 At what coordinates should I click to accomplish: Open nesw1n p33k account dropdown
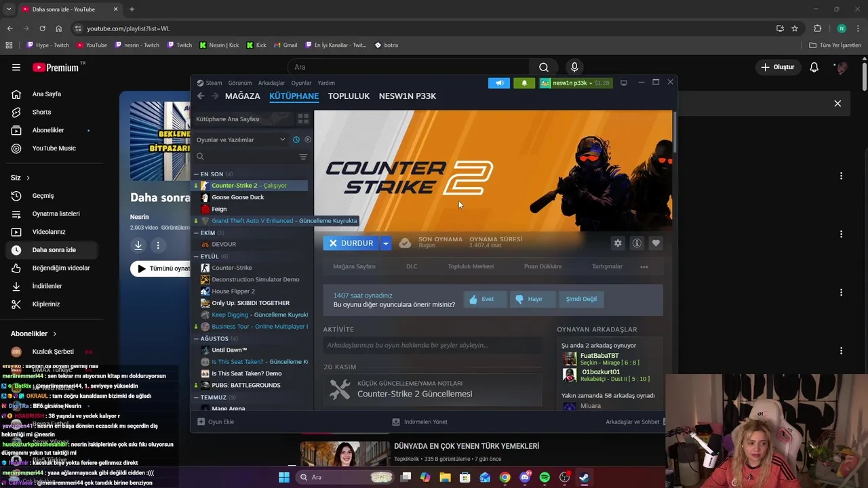coord(575,83)
